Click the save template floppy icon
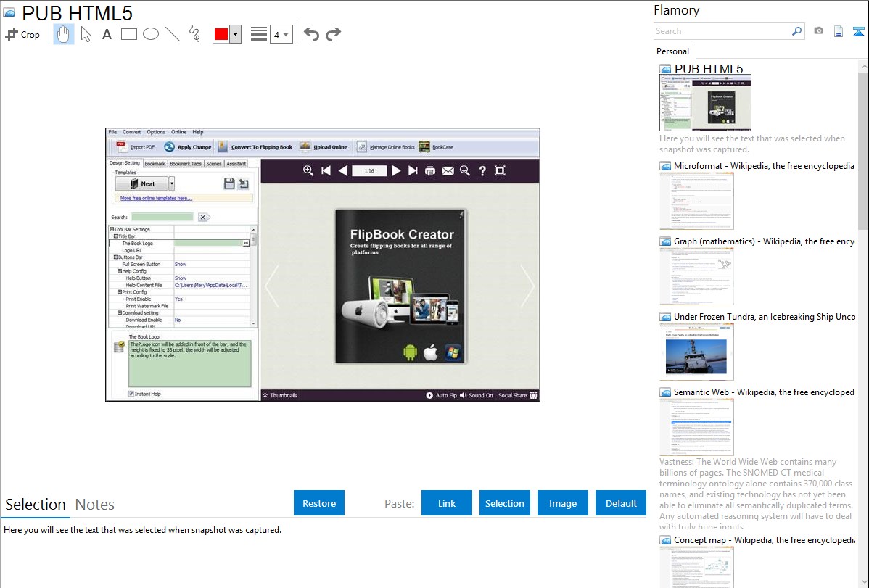Image resolution: width=869 pixels, height=588 pixels. [229, 183]
